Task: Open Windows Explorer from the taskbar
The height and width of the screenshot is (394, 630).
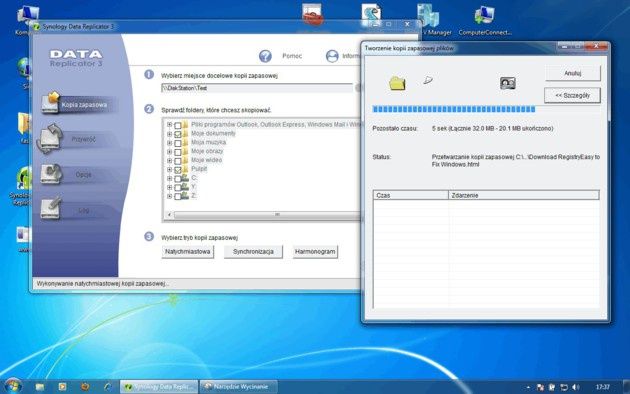Action: 39,387
